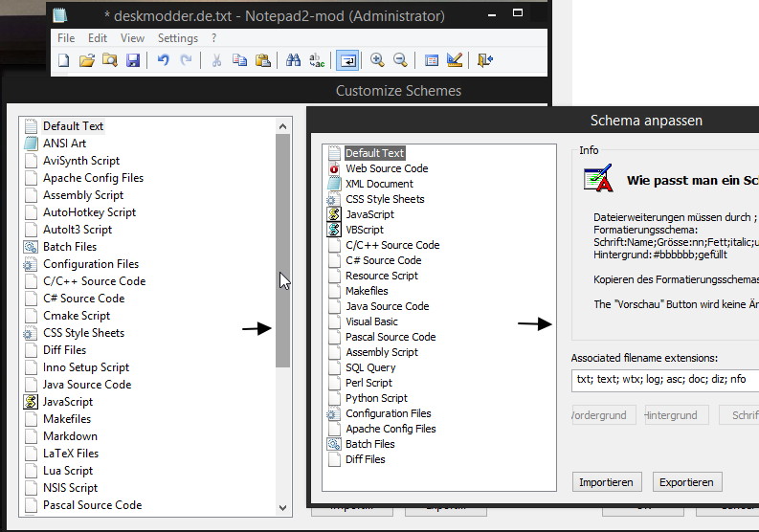Viewport: 759px width, 532px height.
Task: Select LaTeX Files scheme
Action: pos(71,454)
